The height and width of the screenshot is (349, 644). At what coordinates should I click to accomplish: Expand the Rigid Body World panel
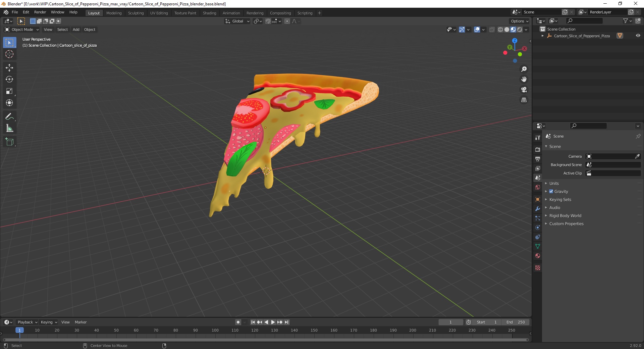565,215
